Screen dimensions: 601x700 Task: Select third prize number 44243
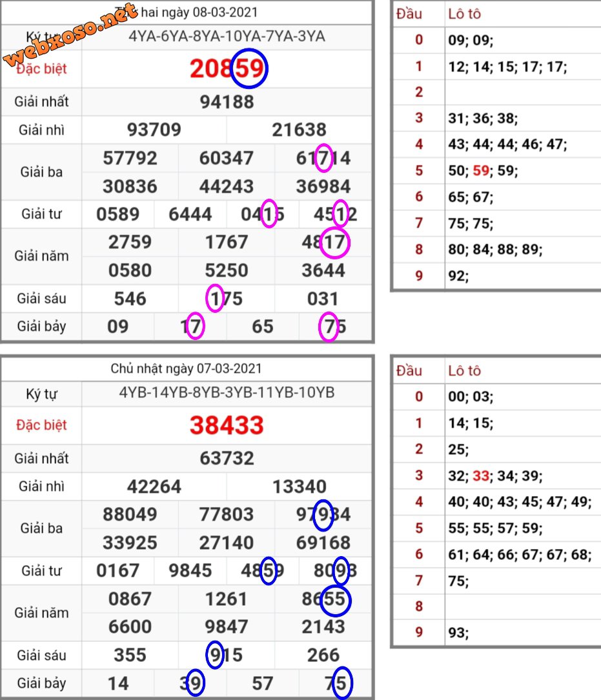coord(227,186)
